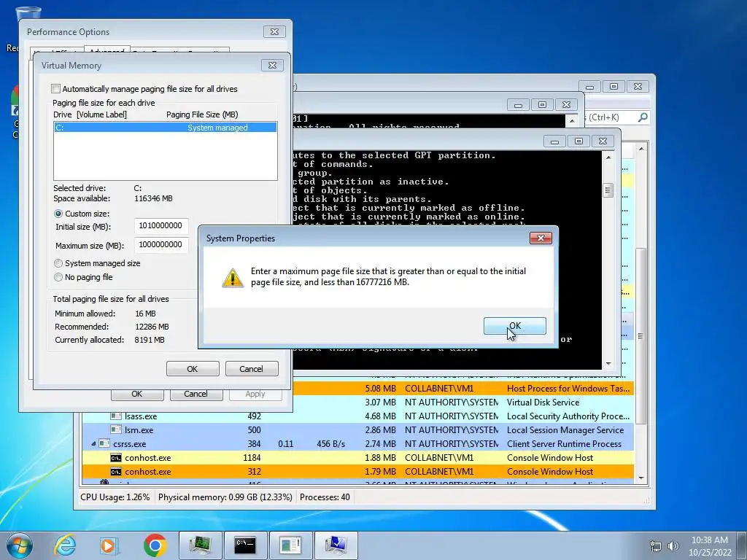Click the network tray icon
This screenshot has height=560, width=747.
tap(656, 546)
